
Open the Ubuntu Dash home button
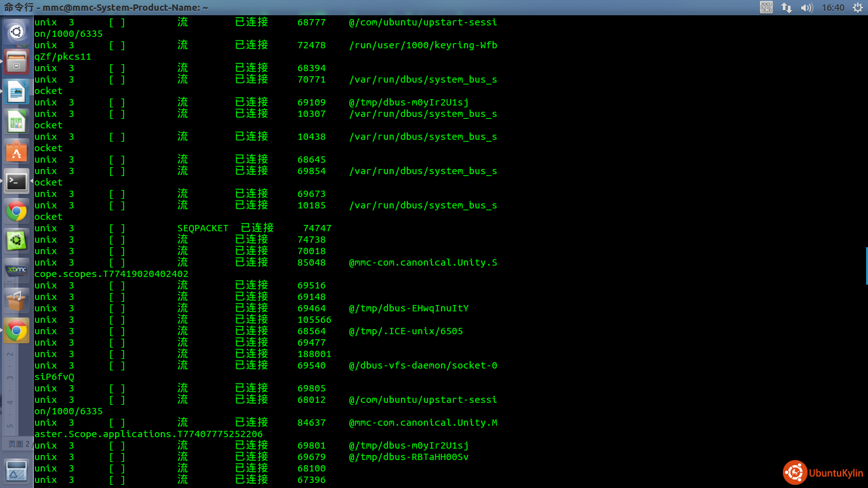point(17,30)
